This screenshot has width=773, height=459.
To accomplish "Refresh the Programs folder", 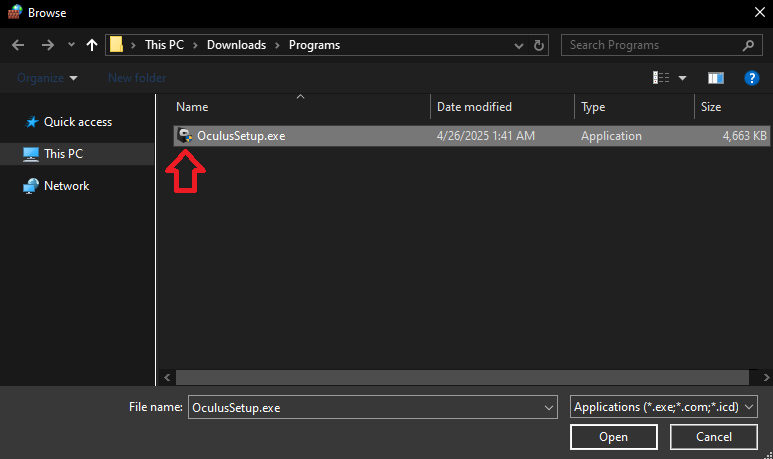I will pos(539,45).
